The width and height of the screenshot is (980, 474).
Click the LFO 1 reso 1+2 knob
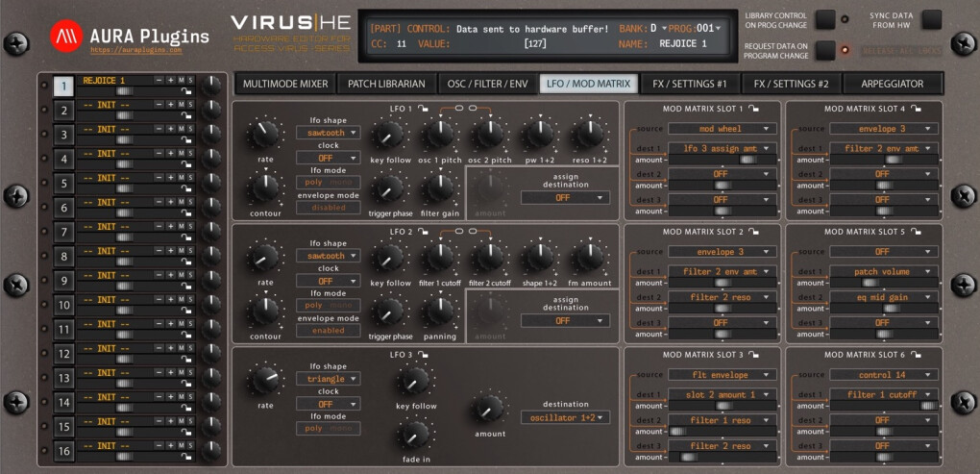[589, 134]
